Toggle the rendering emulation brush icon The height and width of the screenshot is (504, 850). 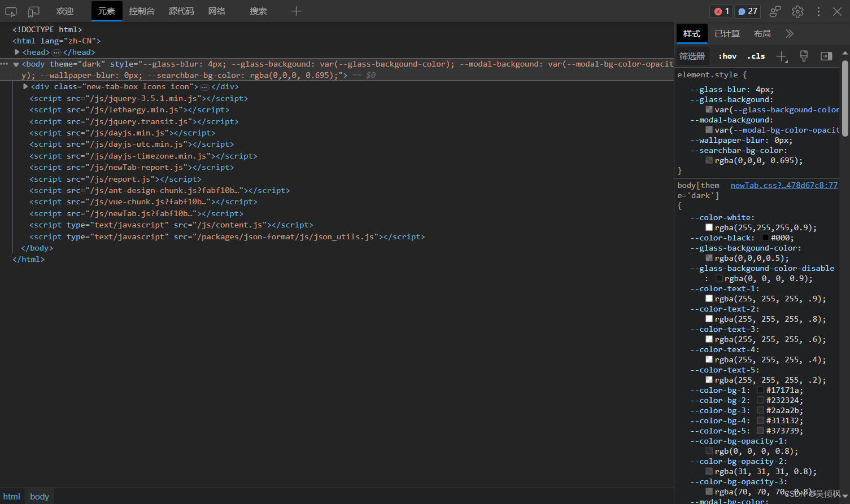[804, 56]
